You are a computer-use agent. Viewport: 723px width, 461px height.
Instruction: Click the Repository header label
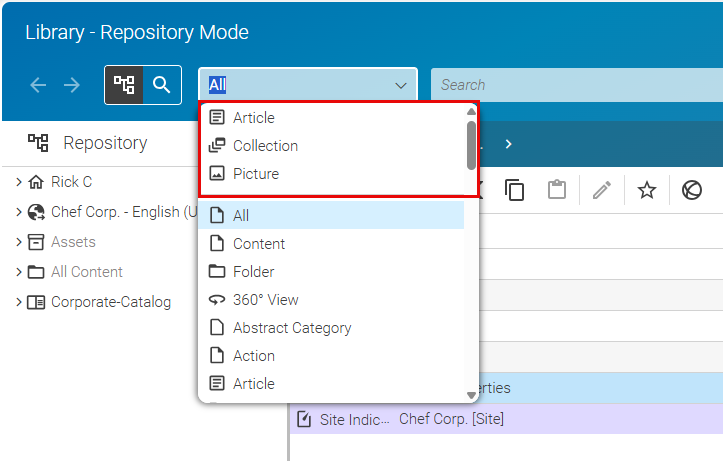pos(105,143)
